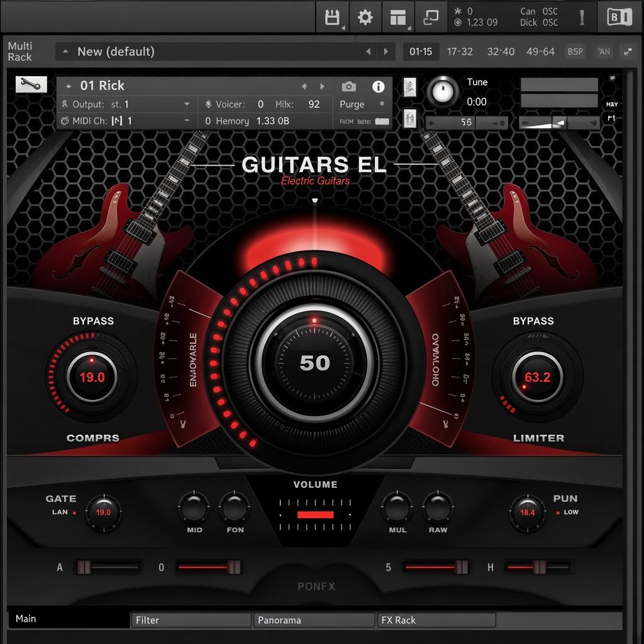Click the PUN knob showing 18.4
Screen dimensions: 644x644
(x=528, y=513)
